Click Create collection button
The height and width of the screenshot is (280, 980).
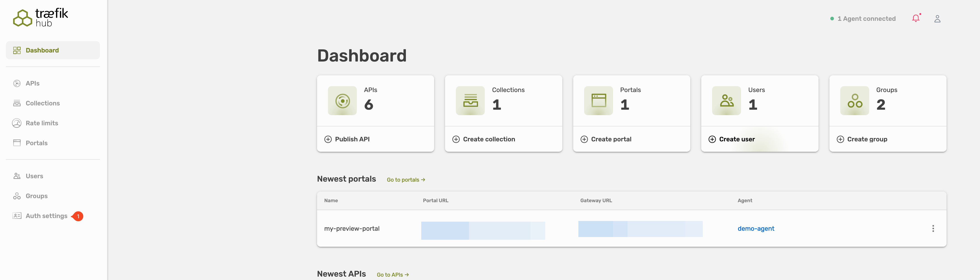[x=483, y=139]
